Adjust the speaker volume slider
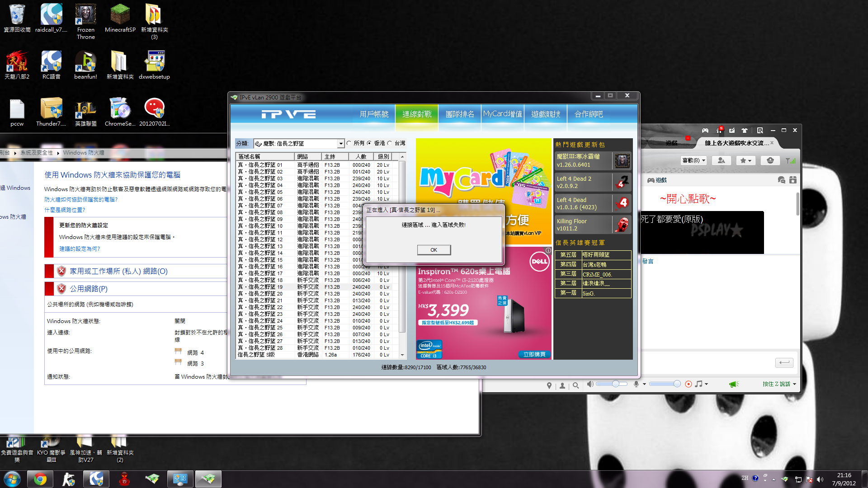Screen dimensions: 868x488 click(615, 384)
